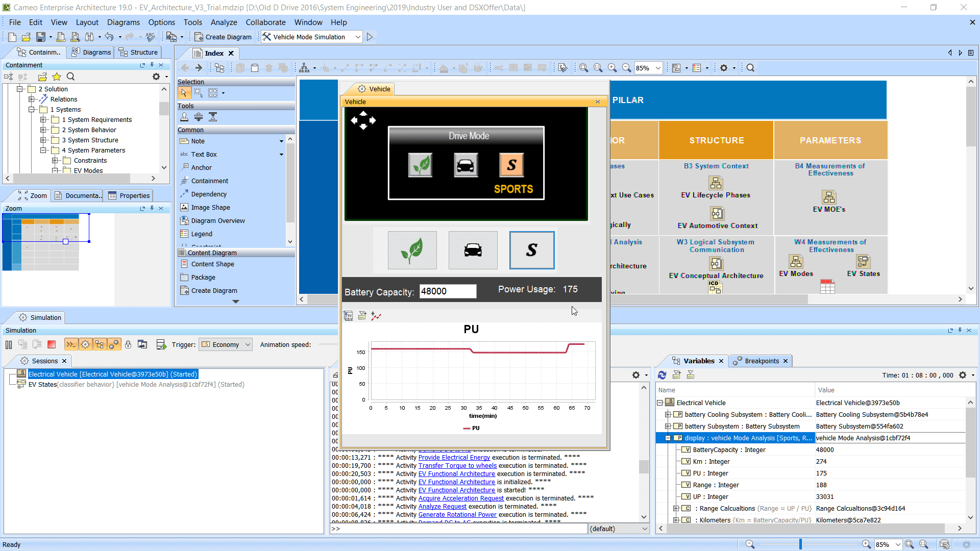Expand the Electrical Vehicle tree node
Screen dimensions: 980x551
tap(661, 402)
